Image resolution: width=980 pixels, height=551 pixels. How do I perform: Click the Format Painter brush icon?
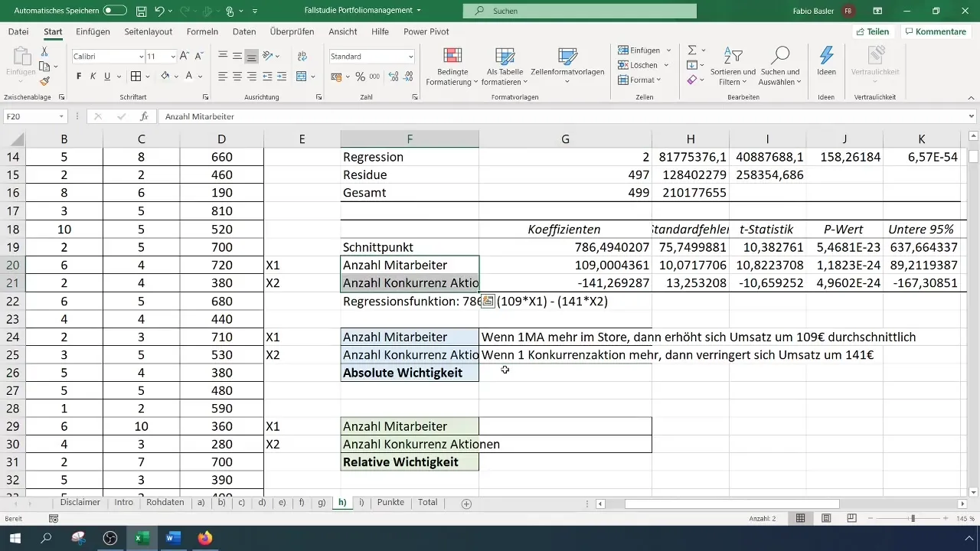click(44, 81)
